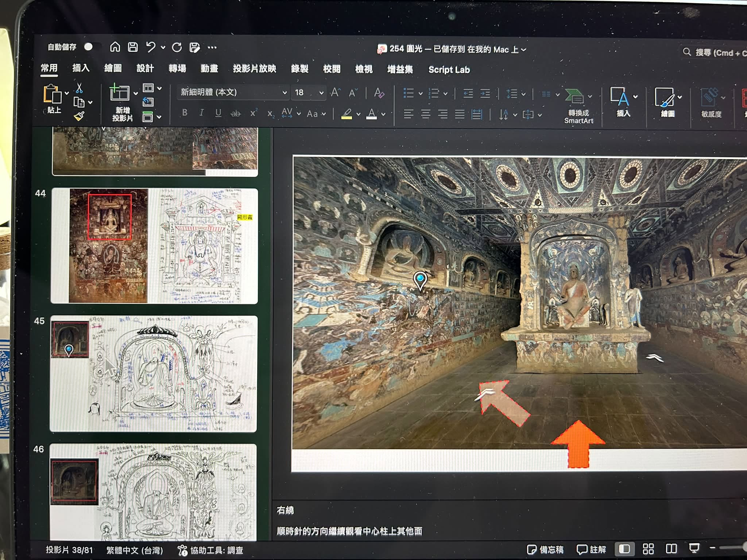This screenshot has width=747, height=560.
Task: Switch to the 設計 tab
Action: (x=145, y=68)
